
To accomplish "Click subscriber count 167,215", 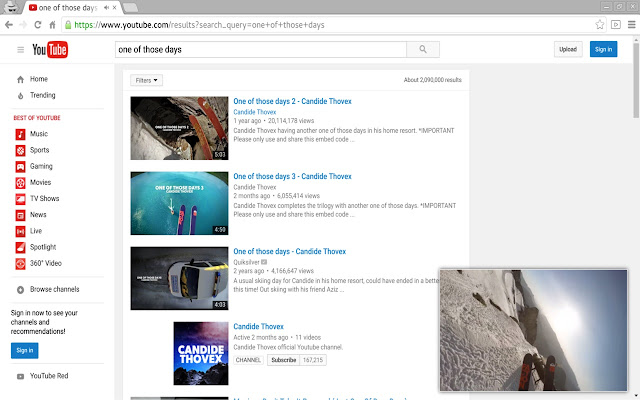I will click(x=313, y=360).
